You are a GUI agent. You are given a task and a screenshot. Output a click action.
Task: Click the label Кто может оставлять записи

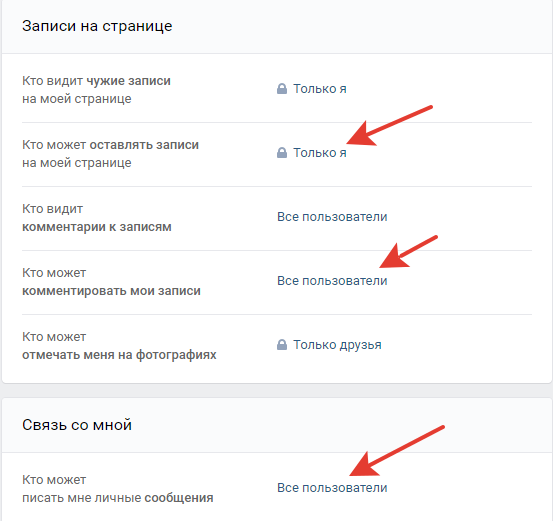click(110, 154)
